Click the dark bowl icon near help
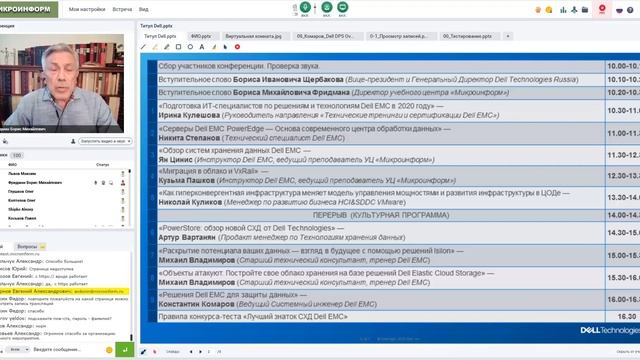Image resolution: width=640 pixels, height=360 pixels. pos(619,10)
